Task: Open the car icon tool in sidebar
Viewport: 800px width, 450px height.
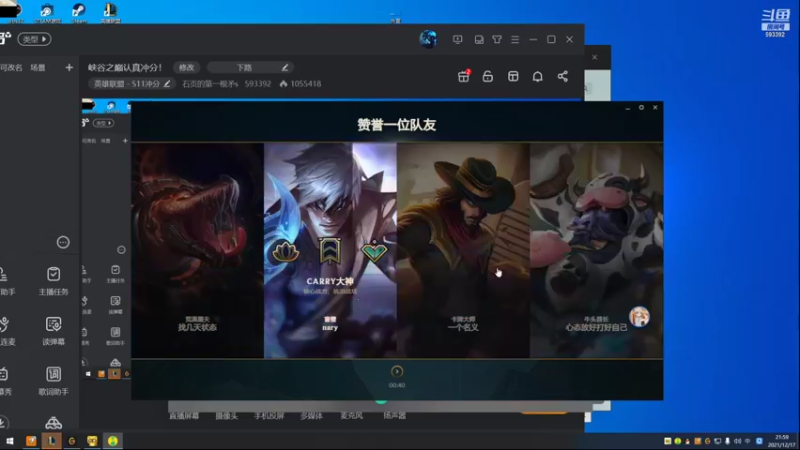Action: [x=54, y=422]
